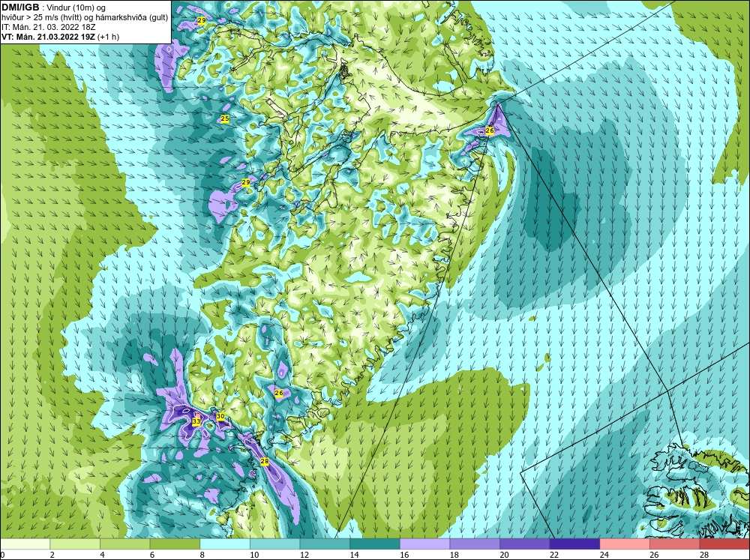The image size is (750, 560).
Task: Pick the 10–12 m/s turquoise legend swatch
Action: 274,544
